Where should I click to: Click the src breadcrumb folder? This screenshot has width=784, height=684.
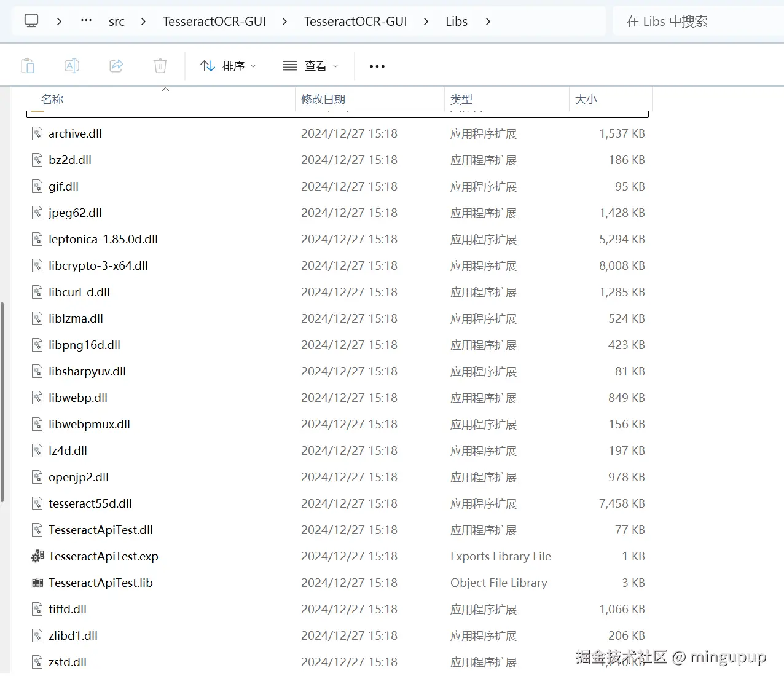tap(117, 22)
